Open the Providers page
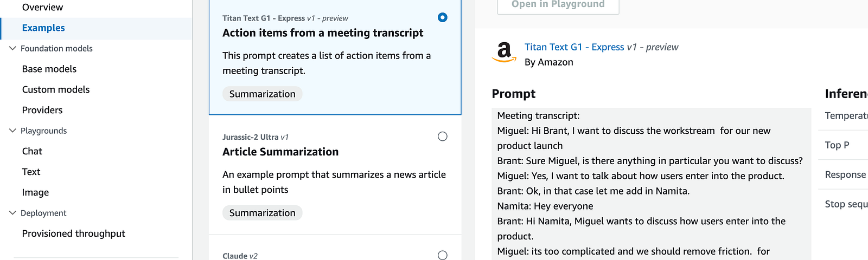Viewport: 868px width, 260px height. coord(42,110)
